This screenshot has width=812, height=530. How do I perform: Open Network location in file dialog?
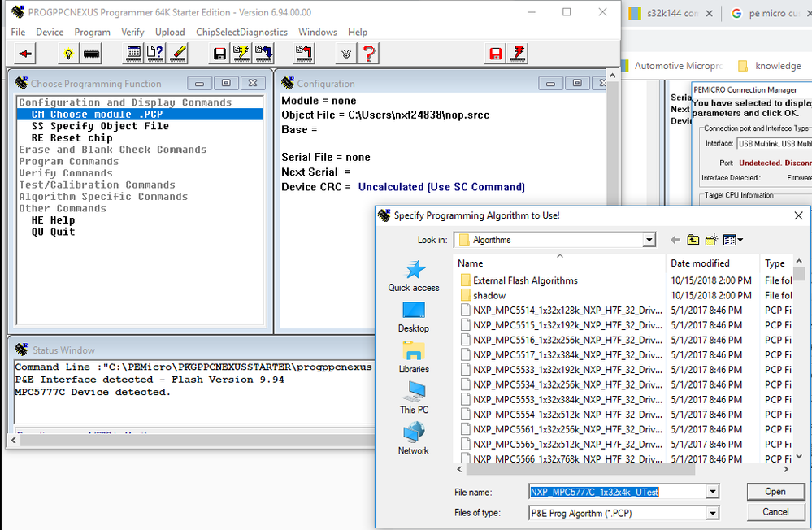coord(414,439)
